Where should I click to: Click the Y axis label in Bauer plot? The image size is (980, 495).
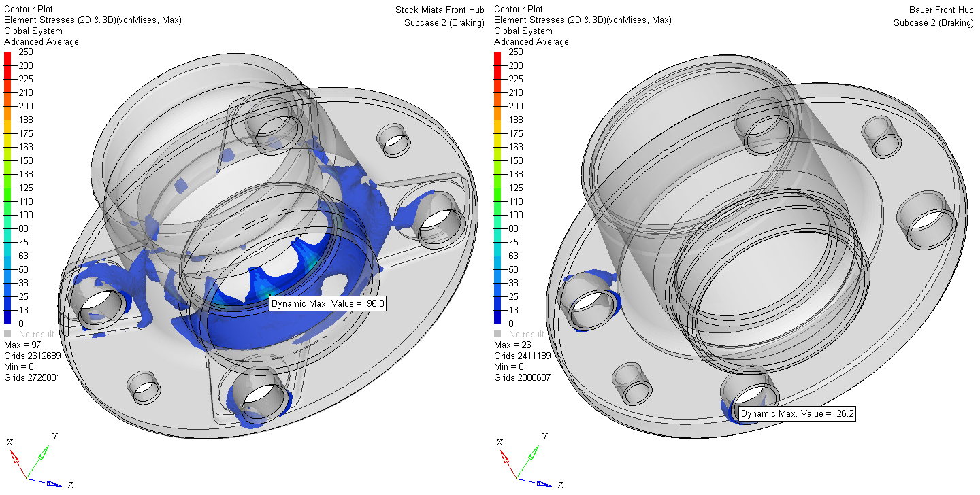click(x=545, y=436)
